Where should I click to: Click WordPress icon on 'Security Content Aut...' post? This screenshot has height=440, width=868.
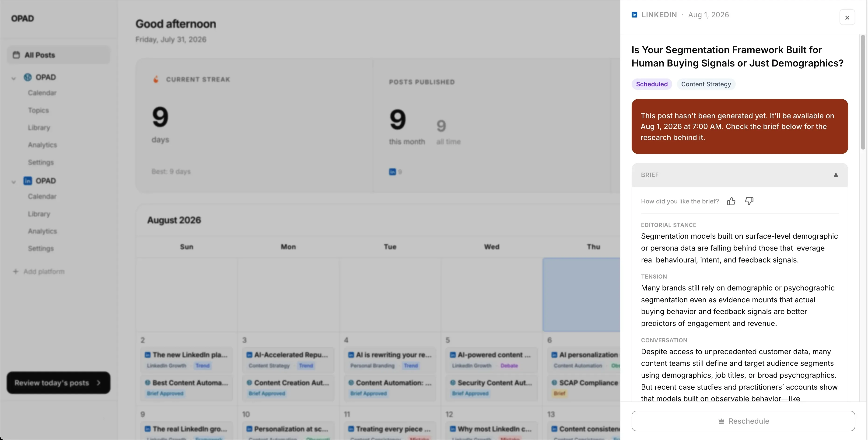pyautogui.click(x=453, y=383)
